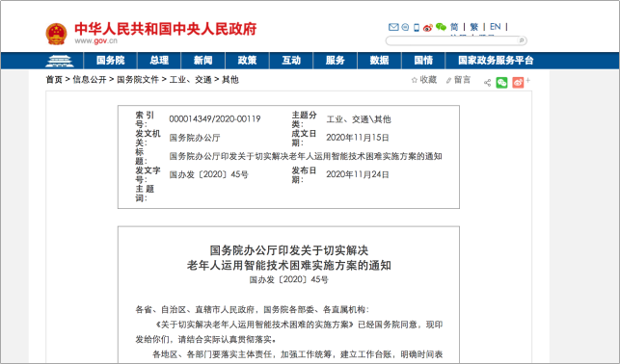Screen dimensions: 620x364
Task: Click the 索引号 label
Action: 145,119
